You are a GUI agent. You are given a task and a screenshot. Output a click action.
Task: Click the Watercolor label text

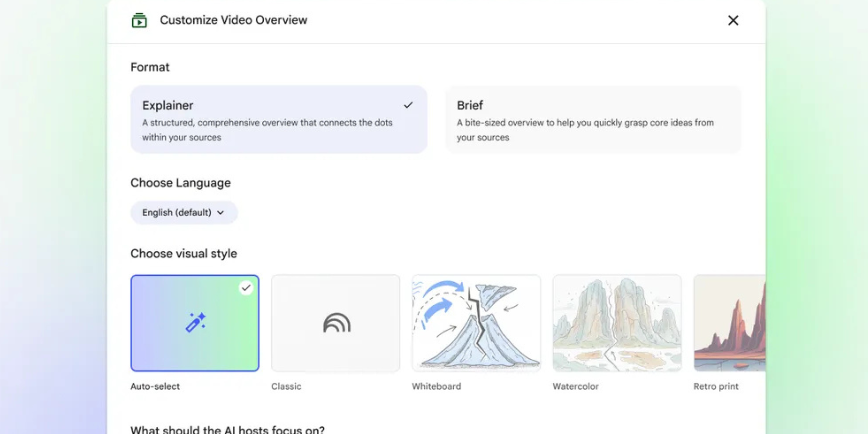click(576, 387)
